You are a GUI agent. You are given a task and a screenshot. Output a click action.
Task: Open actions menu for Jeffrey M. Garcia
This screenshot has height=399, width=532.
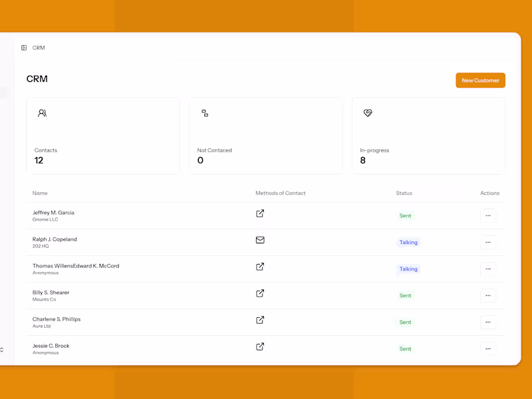(x=488, y=215)
